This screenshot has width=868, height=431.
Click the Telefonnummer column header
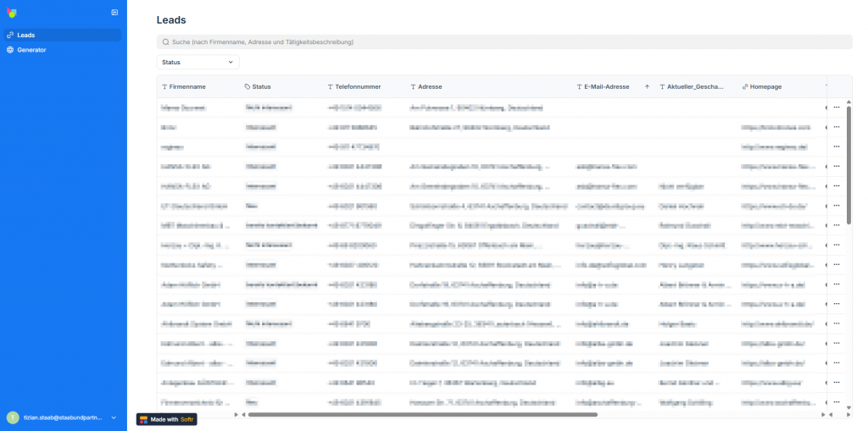coord(357,86)
